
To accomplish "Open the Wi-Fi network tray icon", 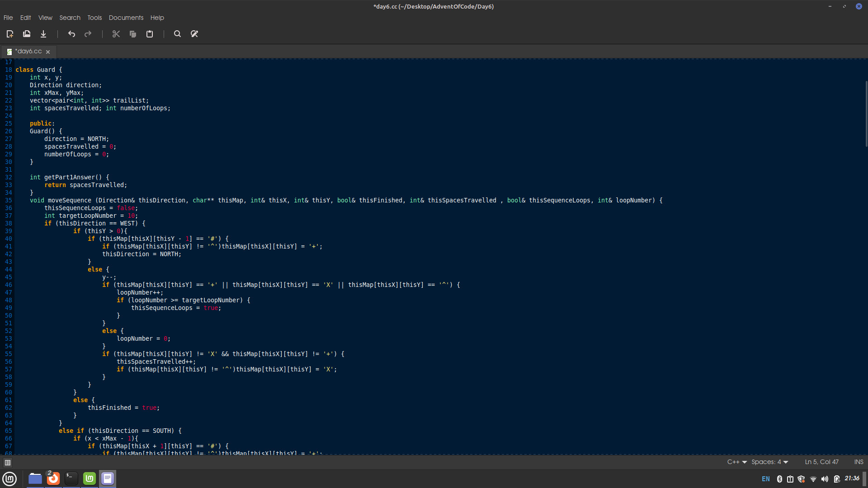I will (x=813, y=479).
